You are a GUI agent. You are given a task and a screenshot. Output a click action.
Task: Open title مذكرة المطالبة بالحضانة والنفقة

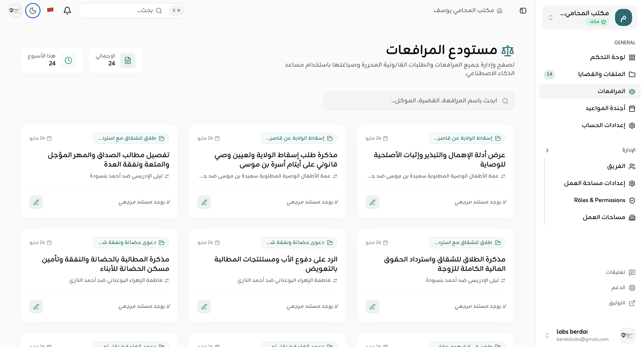pyautogui.click(x=105, y=264)
